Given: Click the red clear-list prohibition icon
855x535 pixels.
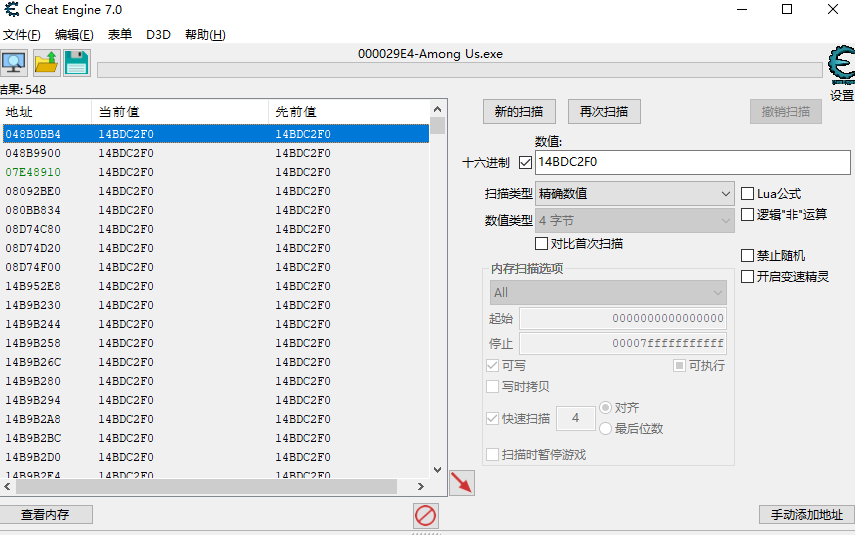Looking at the screenshot, I should pos(425,515).
